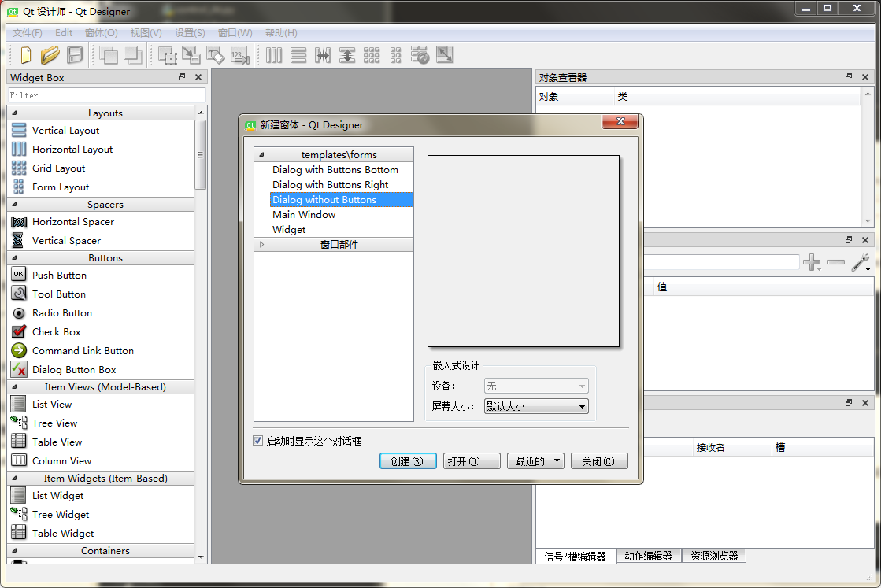This screenshot has width=881, height=588.
Task: Collapse Item Widgets (Item-Based) category
Action: point(14,479)
